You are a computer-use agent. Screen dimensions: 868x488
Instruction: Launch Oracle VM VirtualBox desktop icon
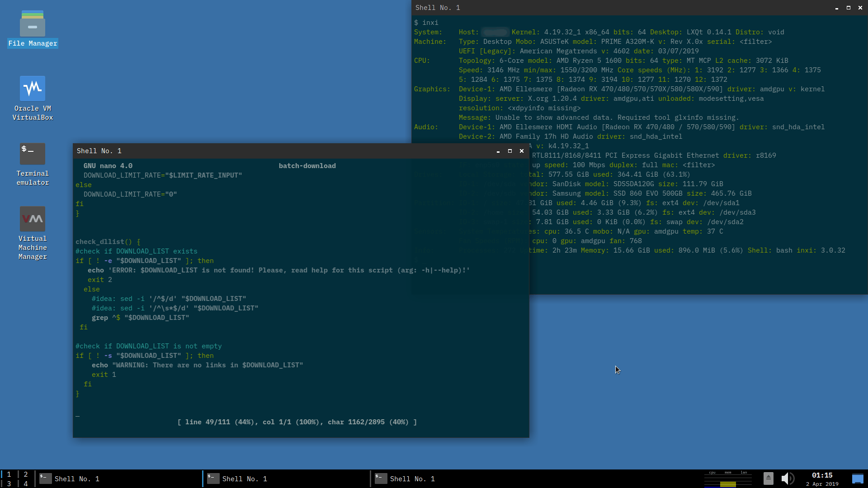(x=32, y=89)
